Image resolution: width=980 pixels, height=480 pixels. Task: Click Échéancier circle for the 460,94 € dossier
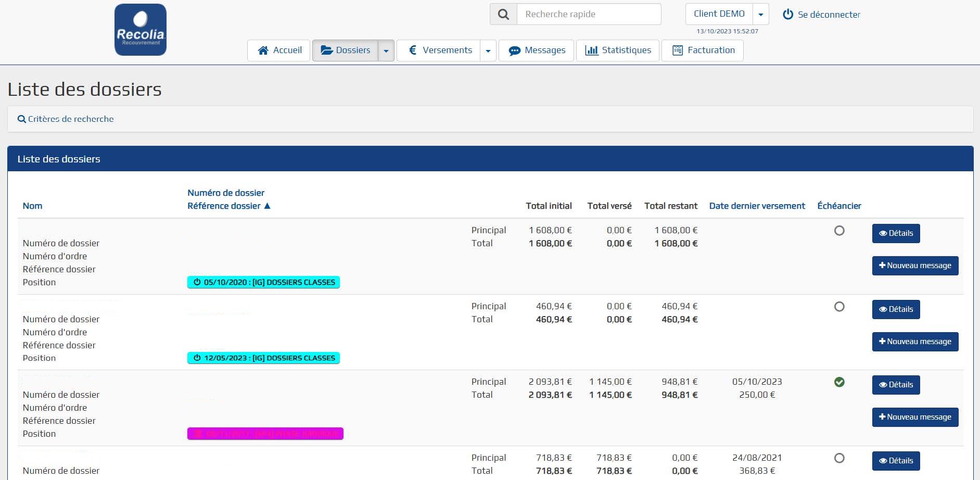[x=839, y=307]
